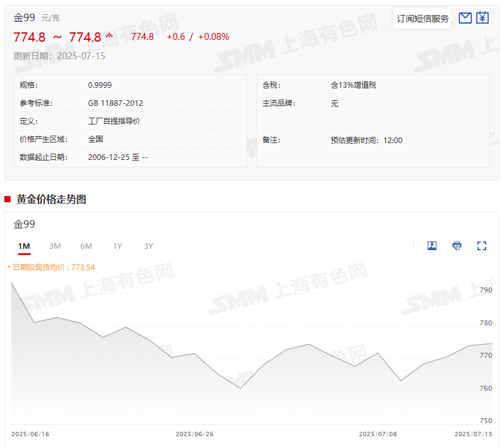503x448 pixels.
Task: Click the 780 y-axis label
Action: 486,323
